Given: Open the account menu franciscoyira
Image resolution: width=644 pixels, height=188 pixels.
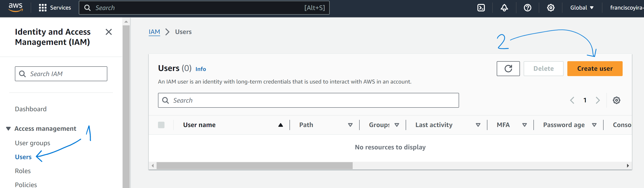Looking at the screenshot, I should [x=627, y=8].
